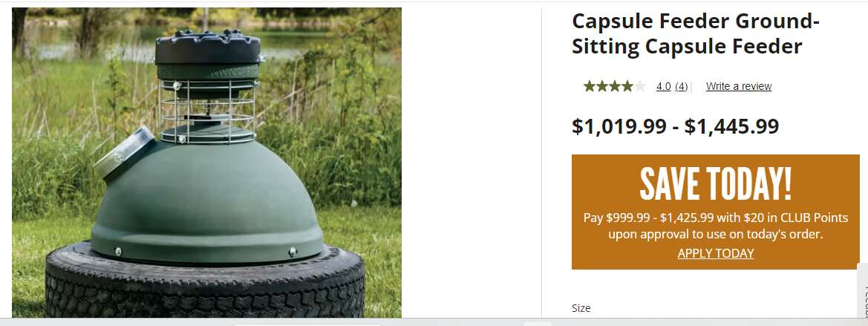Open the 4.0 rating score link
This screenshot has width=868, height=326.
[x=663, y=86]
